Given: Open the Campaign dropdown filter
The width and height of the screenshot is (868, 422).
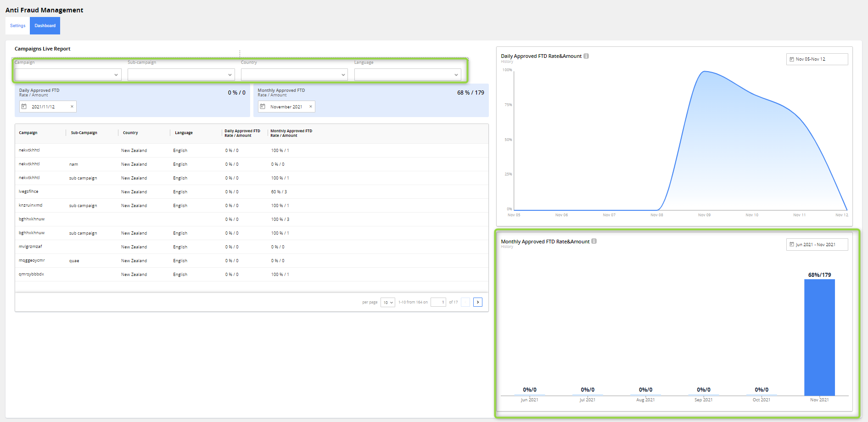Looking at the screenshot, I should 67,74.
